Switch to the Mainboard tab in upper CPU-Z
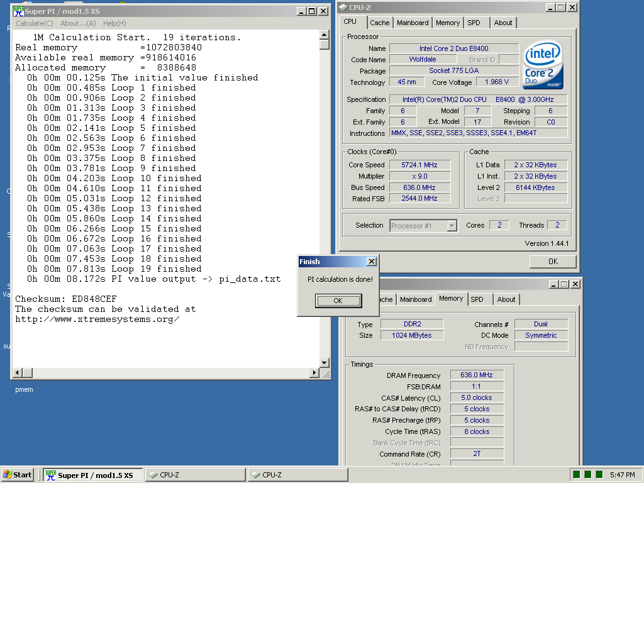The height and width of the screenshot is (644, 644). pyautogui.click(x=413, y=23)
